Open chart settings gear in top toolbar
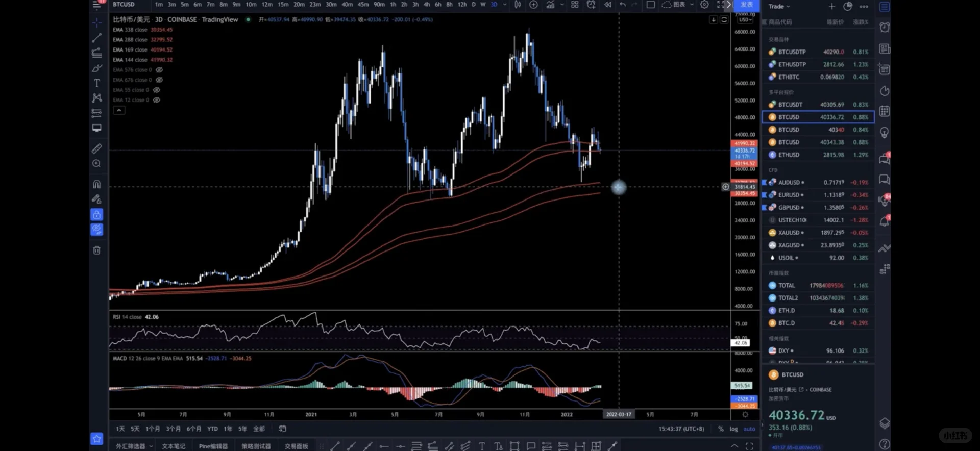 click(x=704, y=5)
